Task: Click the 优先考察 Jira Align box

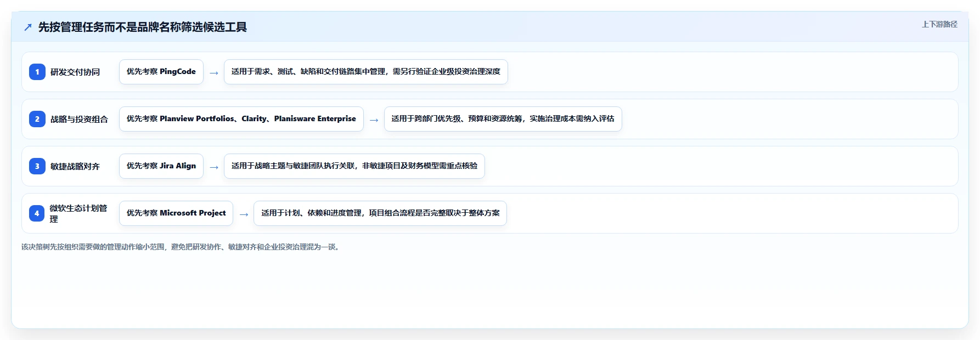Action: point(161,166)
